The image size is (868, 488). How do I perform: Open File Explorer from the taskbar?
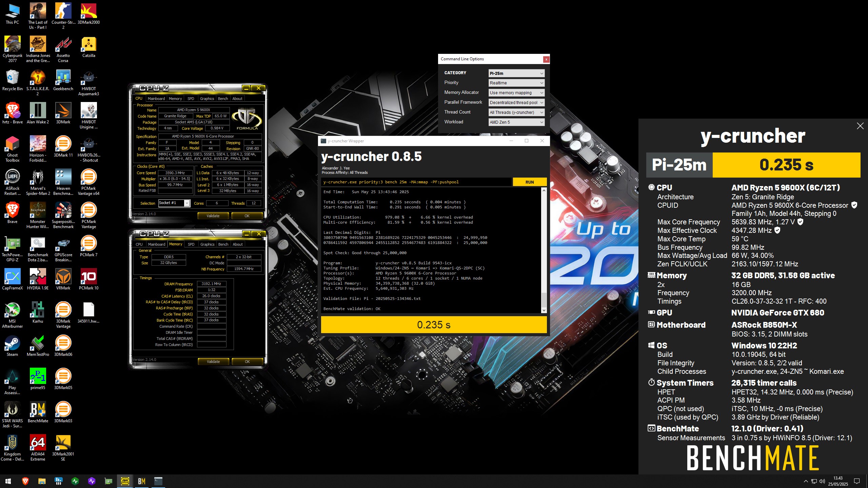click(x=42, y=481)
